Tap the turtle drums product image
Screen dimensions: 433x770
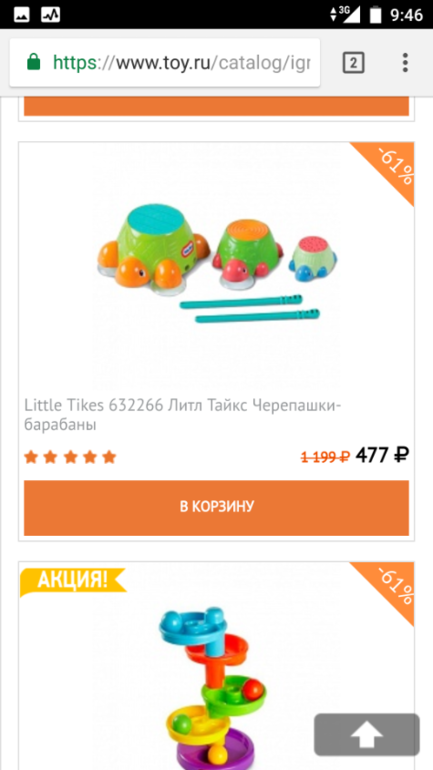(216, 265)
